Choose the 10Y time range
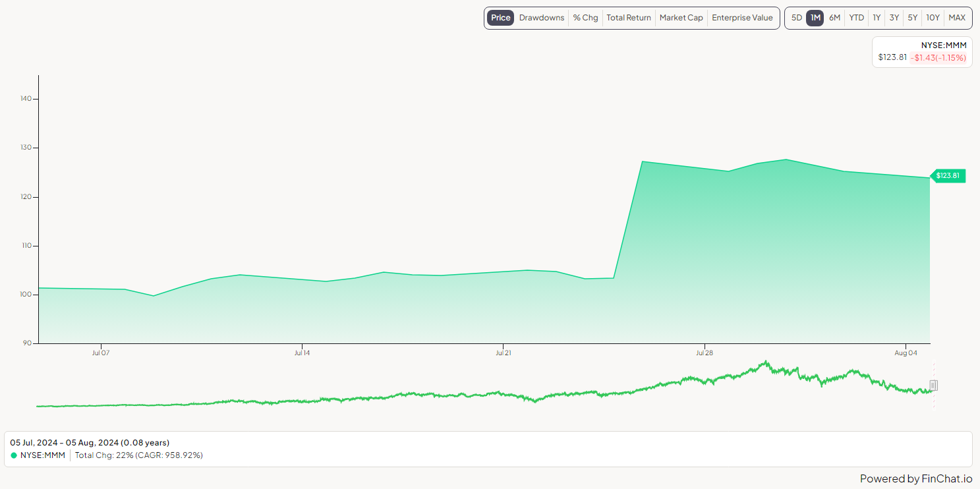The width and height of the screenshot is (980, 489). click(x=933, y=18)
